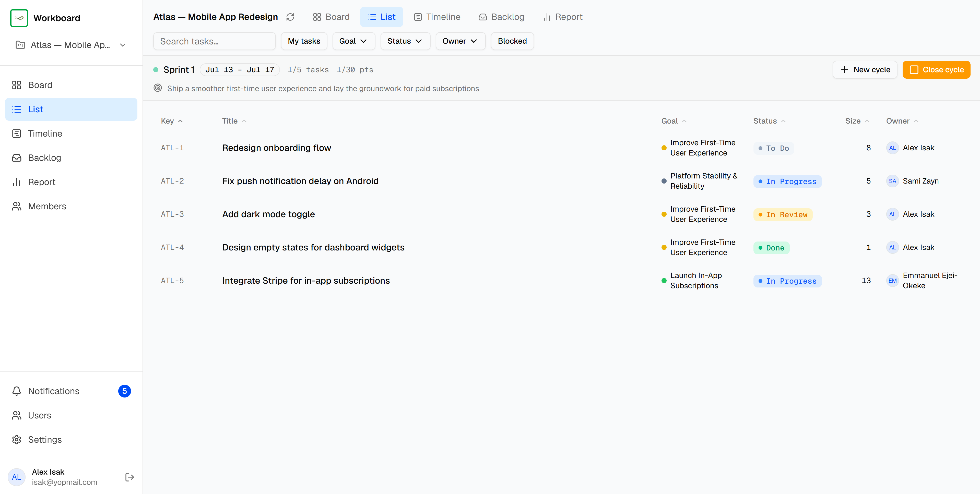
Task: Select the List tab at top
Action: click(x=382, y=17)
